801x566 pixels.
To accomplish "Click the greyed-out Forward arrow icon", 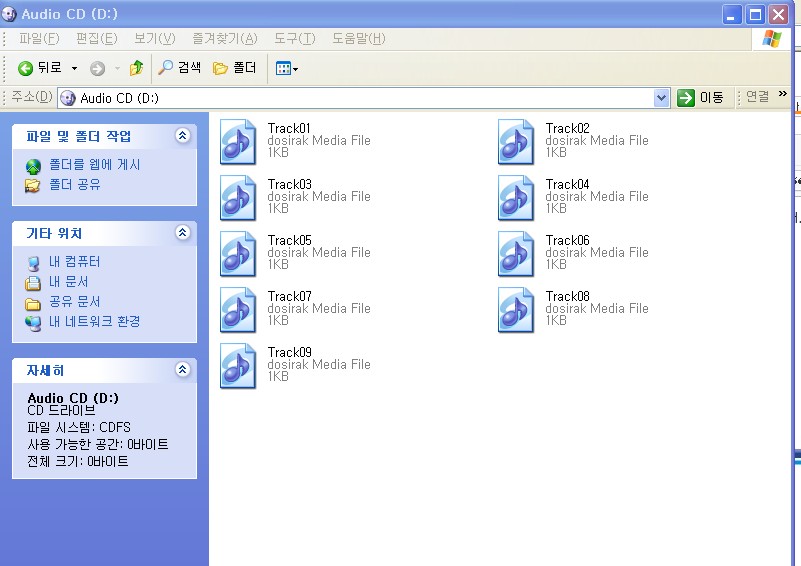I will (97, 68).
